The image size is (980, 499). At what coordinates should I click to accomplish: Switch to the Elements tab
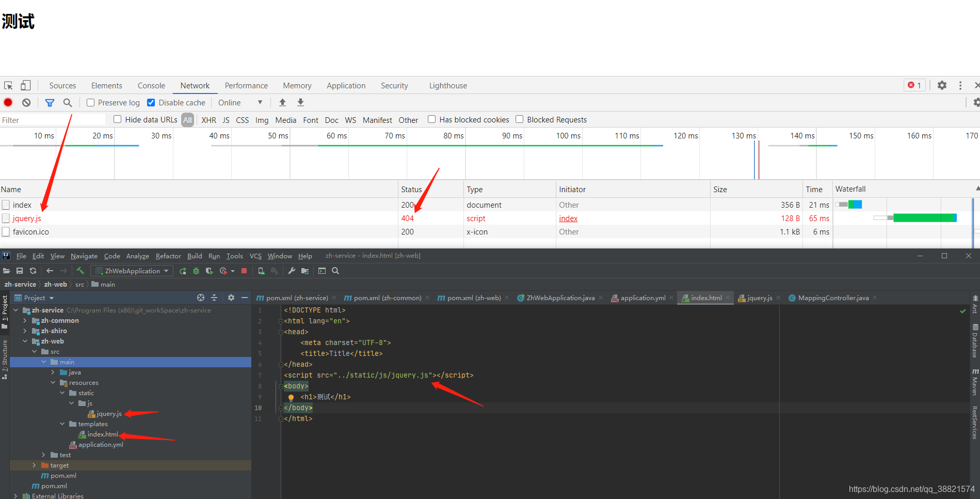(107, 86)
